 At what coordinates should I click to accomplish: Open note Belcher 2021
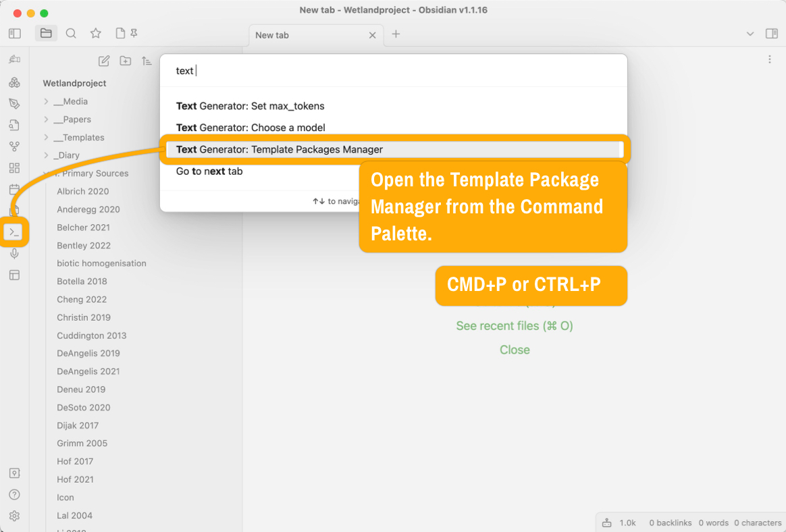tap(83, 228)
